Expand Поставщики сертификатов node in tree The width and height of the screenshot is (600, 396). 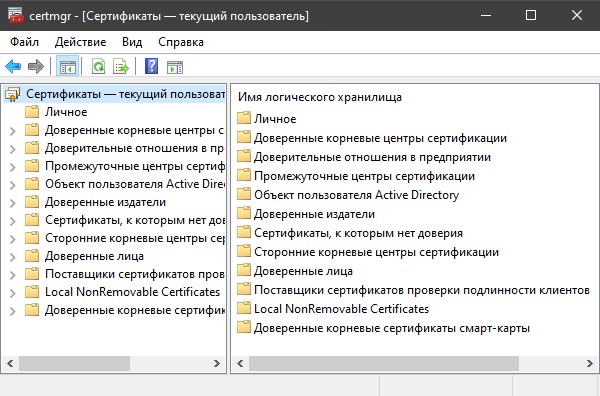(x=13, y=275)
